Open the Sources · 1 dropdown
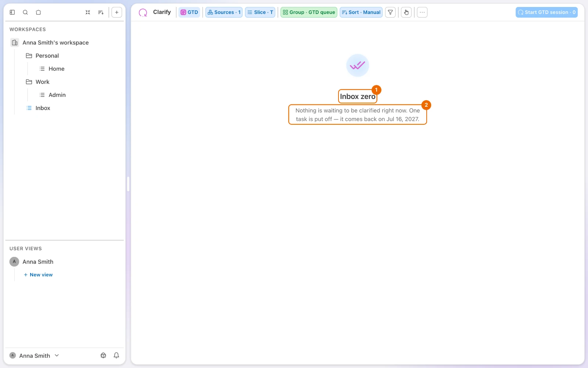588x368 pixels. point(224,12)
